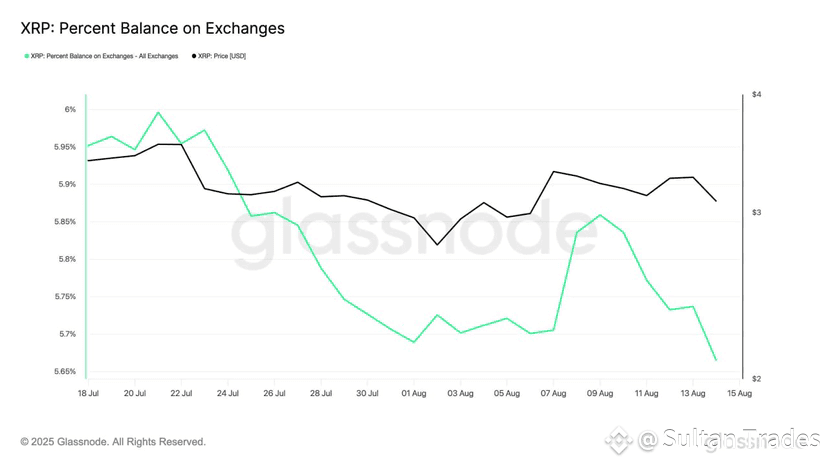Screen dimensions: 828x466
Task: Click the $2 right price axis label
Action: (x=757, y=379)
